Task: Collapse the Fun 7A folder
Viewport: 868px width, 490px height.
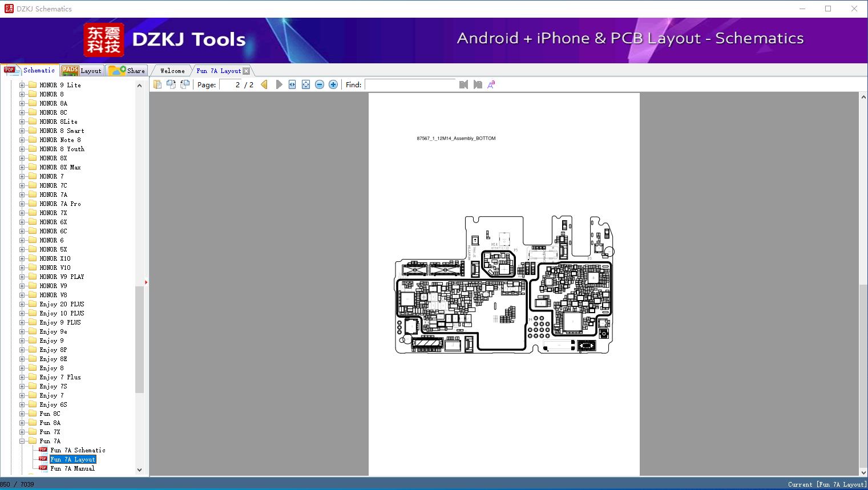Action: [x=22, y=441]
